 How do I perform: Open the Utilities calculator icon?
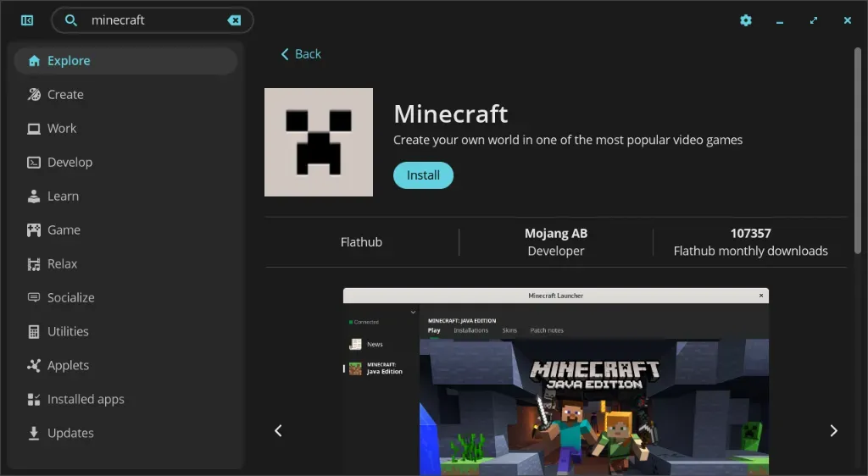pos(34,332)
